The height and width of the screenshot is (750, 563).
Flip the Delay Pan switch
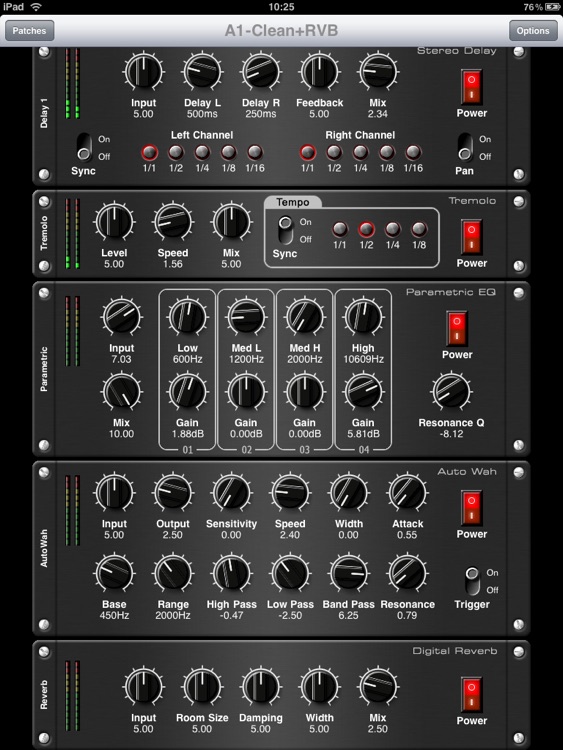coord(465,147)
